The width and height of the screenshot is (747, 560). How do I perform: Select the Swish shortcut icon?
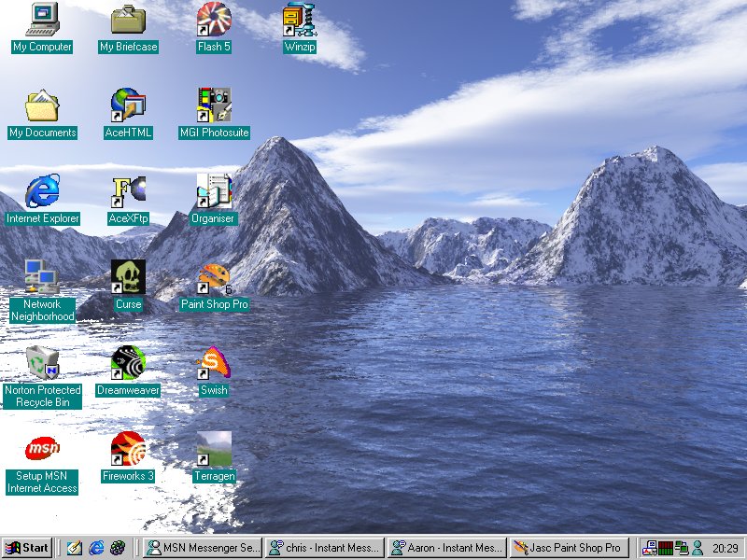214,363
